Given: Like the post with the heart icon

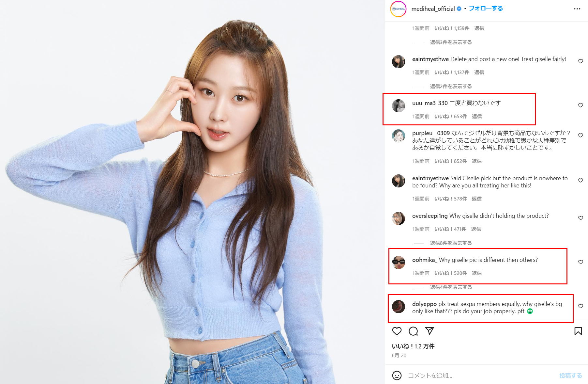Looking at the screenshot, I should [397, 331].
